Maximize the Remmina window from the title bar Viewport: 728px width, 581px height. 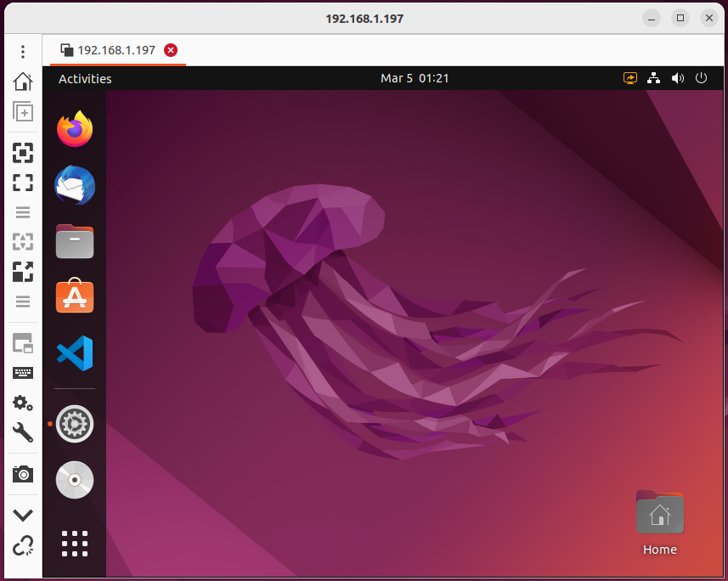point(680,18)
